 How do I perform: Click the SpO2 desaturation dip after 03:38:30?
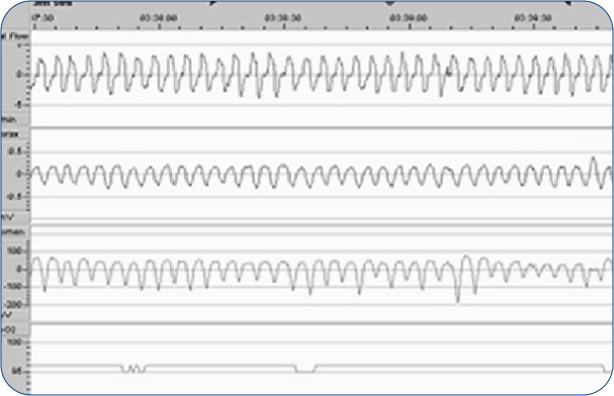[x=305, y=369]
